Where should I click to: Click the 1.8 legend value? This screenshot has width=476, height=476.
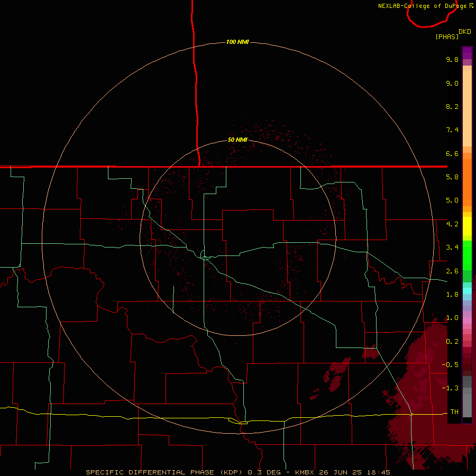pyautogui.click(x=452, y=295)
